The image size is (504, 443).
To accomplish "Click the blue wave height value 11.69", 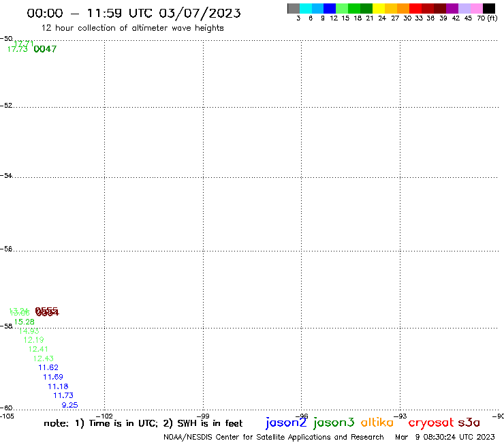I will (53, 377).
